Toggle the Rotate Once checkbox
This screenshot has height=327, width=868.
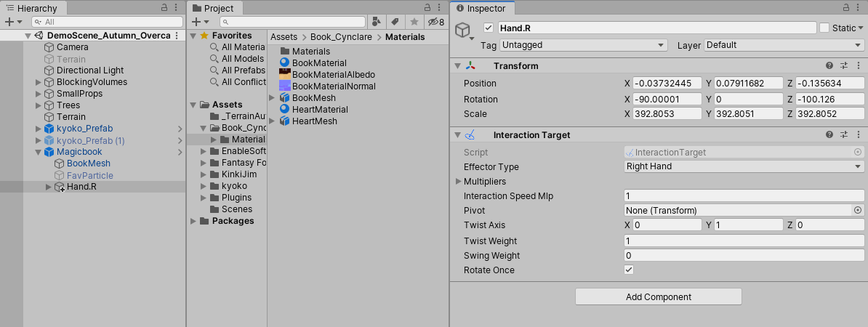pyautogui.click(x=629, y=270)
